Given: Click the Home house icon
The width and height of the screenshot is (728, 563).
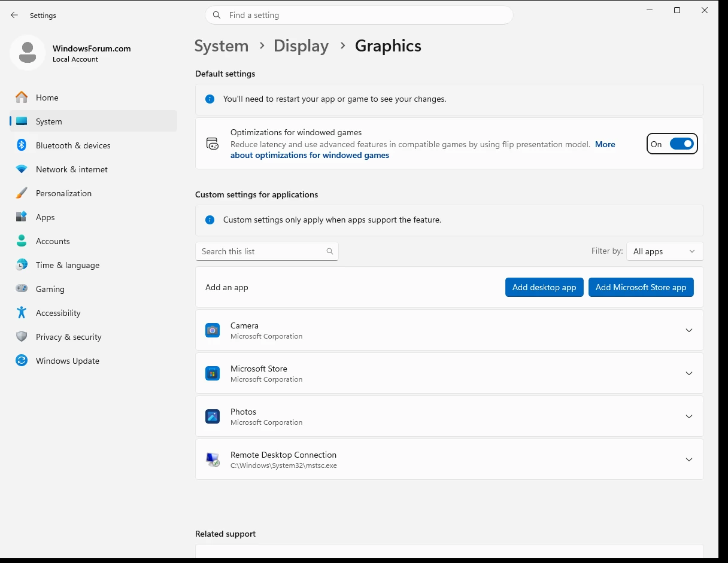Looking at the screenshot, I should [x=22, y=98].
